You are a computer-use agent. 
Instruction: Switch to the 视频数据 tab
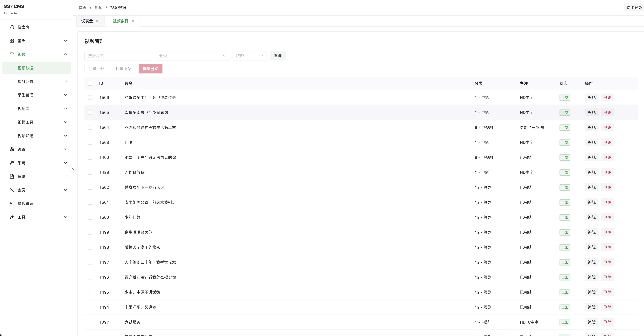tap(121, 21)
